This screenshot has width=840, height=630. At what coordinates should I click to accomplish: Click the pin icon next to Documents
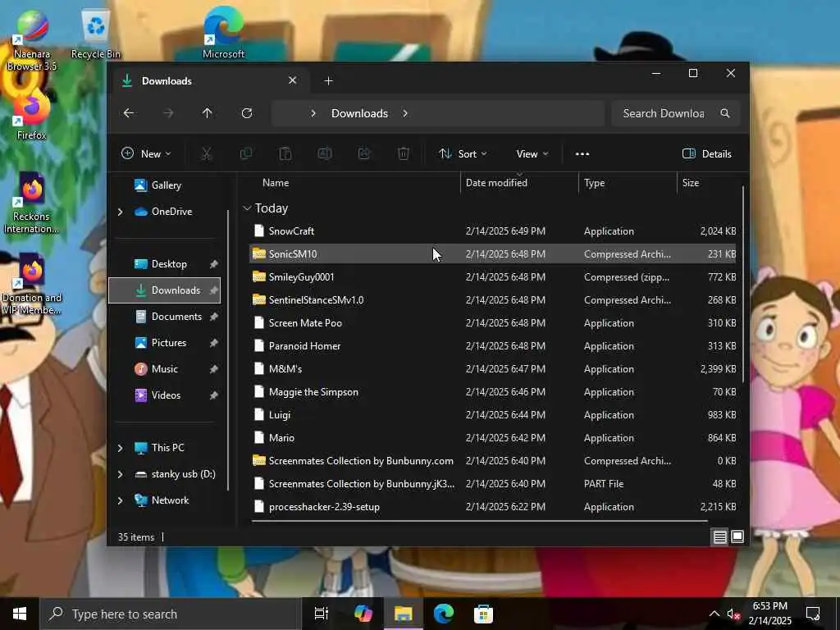click(214, 317)
